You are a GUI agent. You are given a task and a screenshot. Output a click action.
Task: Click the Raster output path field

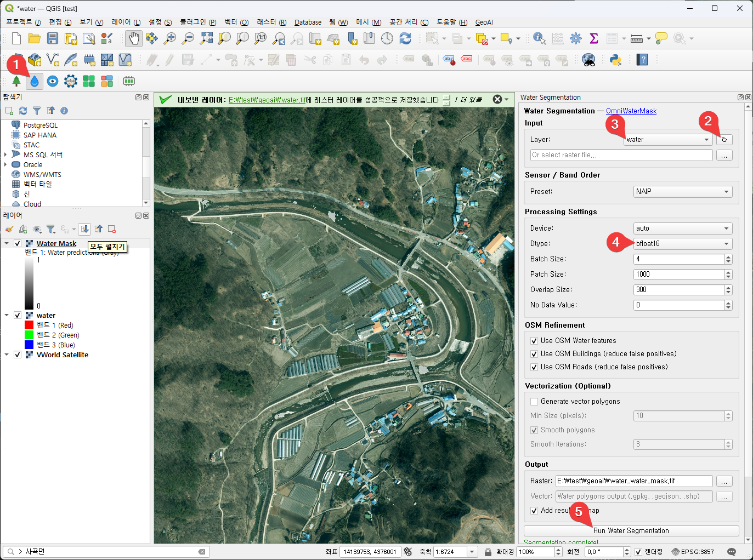[633, 481]
